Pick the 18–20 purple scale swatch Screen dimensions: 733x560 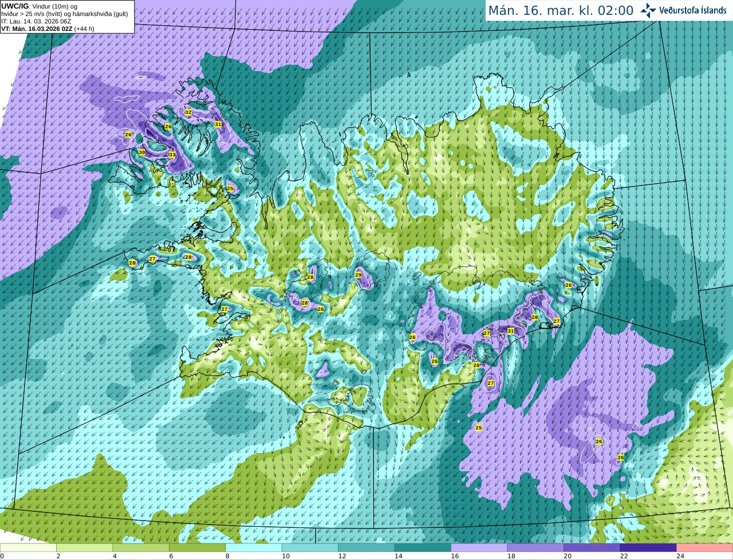coord(535,547)
